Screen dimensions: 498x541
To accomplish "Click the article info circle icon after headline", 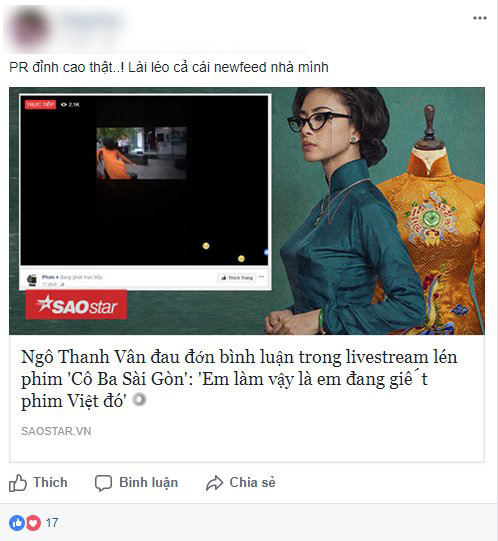I will pyautogui.click(x=139, y=400).
